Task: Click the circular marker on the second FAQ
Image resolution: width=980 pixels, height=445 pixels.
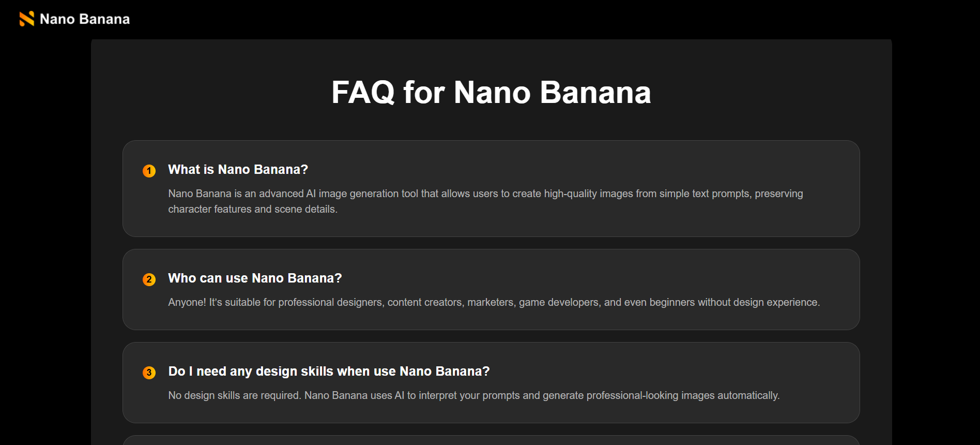Action: (149, 279)
